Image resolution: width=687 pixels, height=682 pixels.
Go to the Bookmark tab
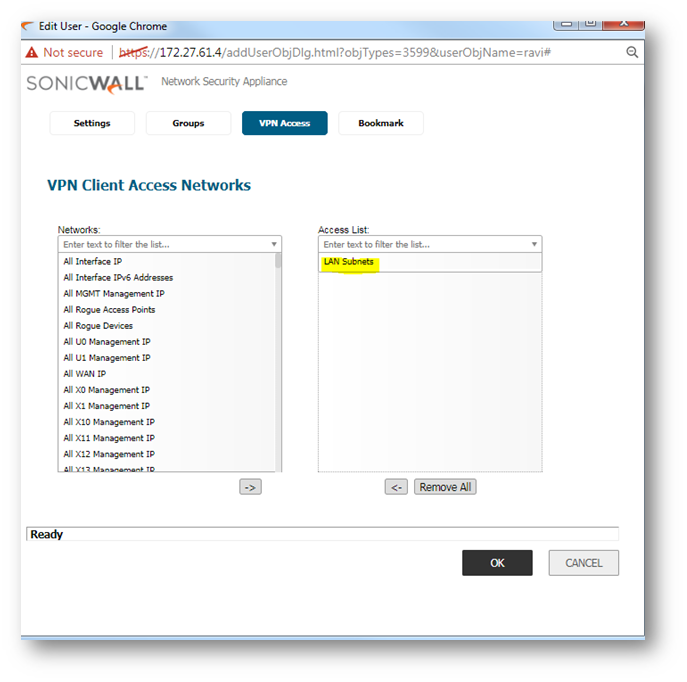[x=381, y=123]
